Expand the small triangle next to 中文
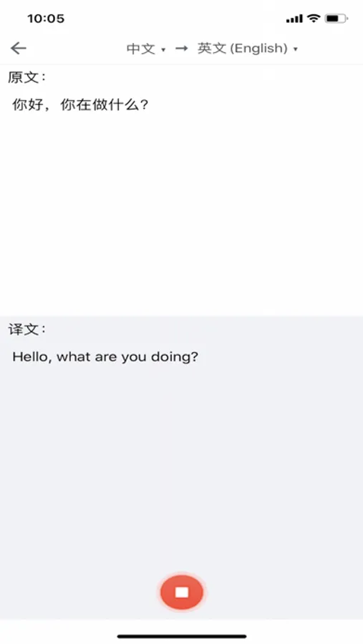The height and width of the screenshot is (644, 363). pyautogui.click(x=163, y=49)
